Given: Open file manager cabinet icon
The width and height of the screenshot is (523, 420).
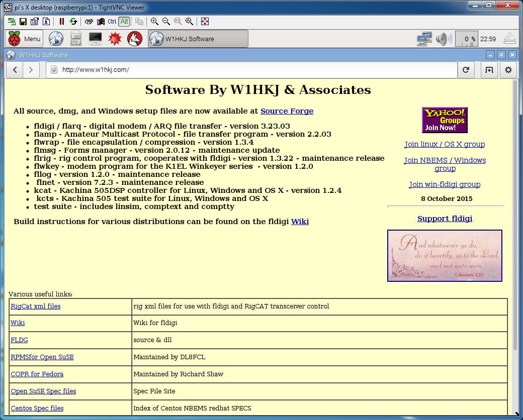Looking at the screenshot, I should click(76, 39).
